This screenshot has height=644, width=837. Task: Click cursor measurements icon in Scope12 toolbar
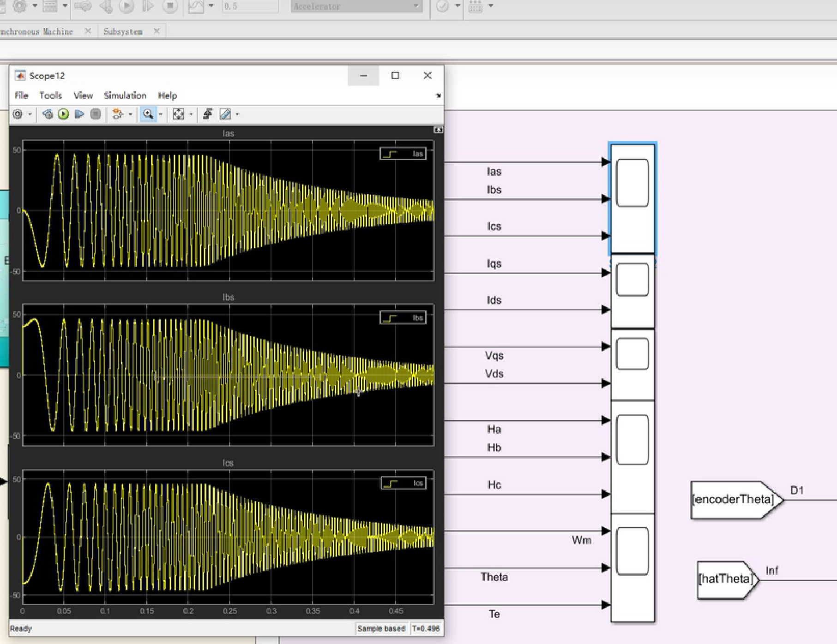click(225, 114)
